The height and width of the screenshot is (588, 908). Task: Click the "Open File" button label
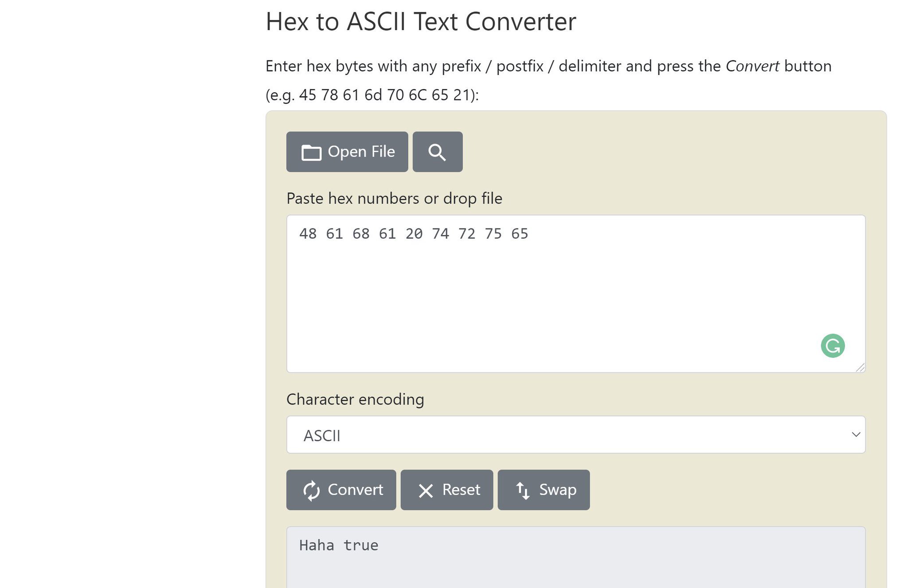tap(361, 152)
